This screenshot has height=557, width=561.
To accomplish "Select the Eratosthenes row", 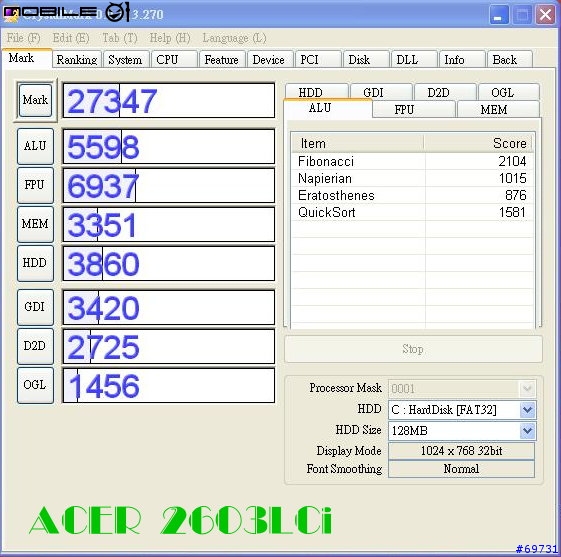I will tap(413, 195).
